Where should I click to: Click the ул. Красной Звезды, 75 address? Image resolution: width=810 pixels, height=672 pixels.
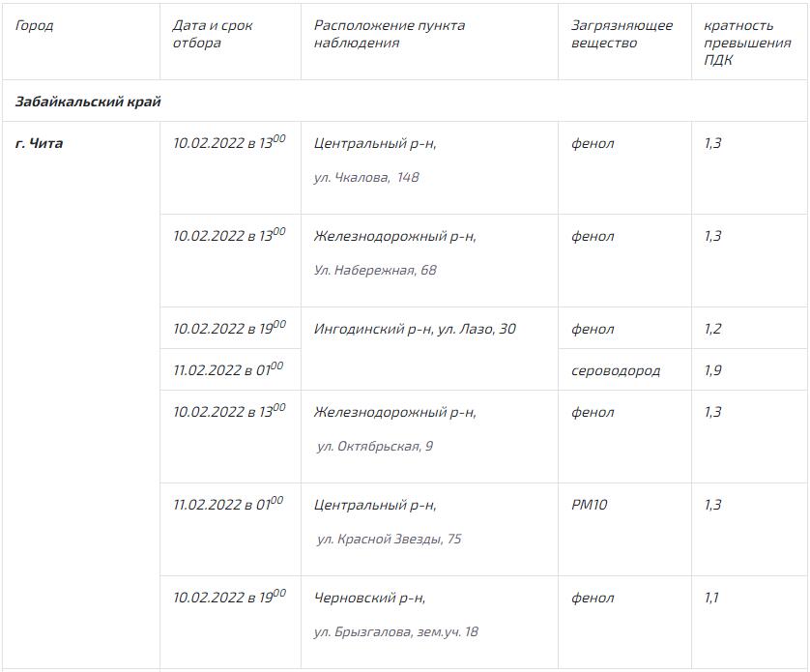coord(389,540)
